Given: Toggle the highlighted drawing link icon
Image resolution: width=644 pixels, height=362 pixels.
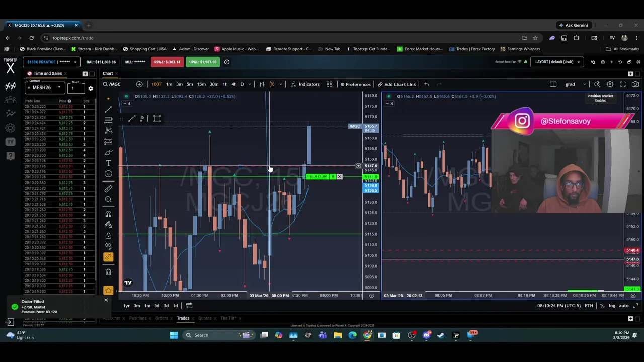Looking at the screenshot, I should [108, 257].
